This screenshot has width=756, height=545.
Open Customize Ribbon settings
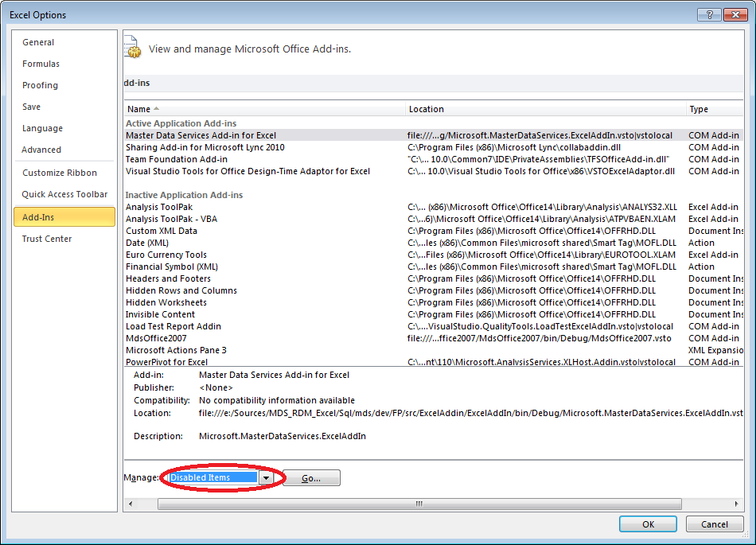tap(60, 173)
